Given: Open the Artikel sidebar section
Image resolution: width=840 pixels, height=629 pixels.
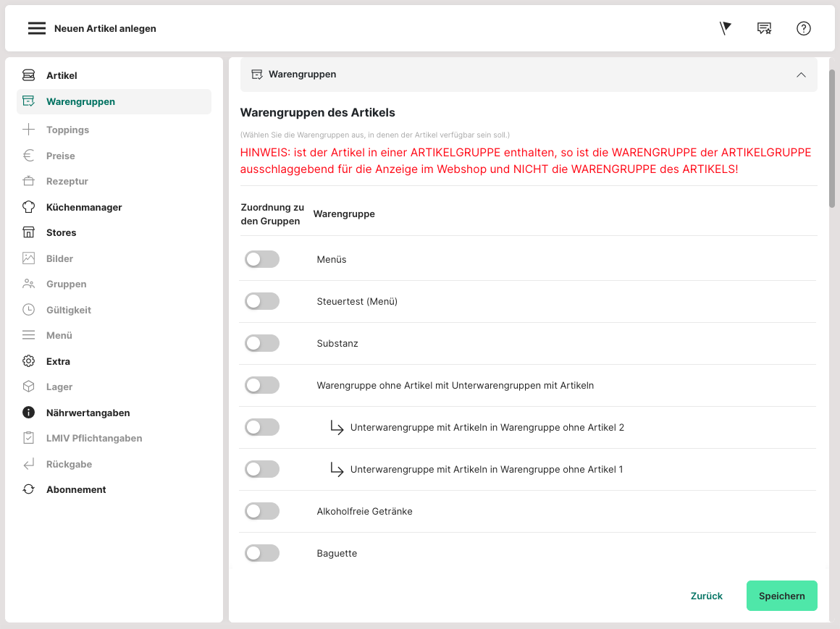Looking at the screenshot, I should (x=62, y=75).
